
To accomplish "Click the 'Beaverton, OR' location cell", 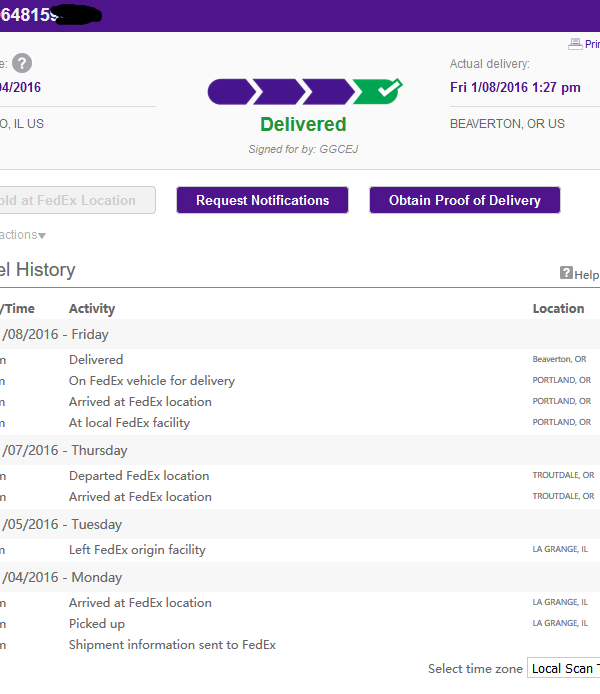I will click(x=559, y=359).
